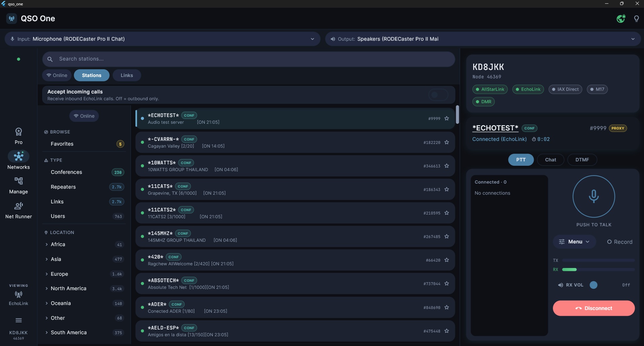Screen dimensions: 644x346
Task: Open the Networks section icon
Action: click(x=18, y=156)
